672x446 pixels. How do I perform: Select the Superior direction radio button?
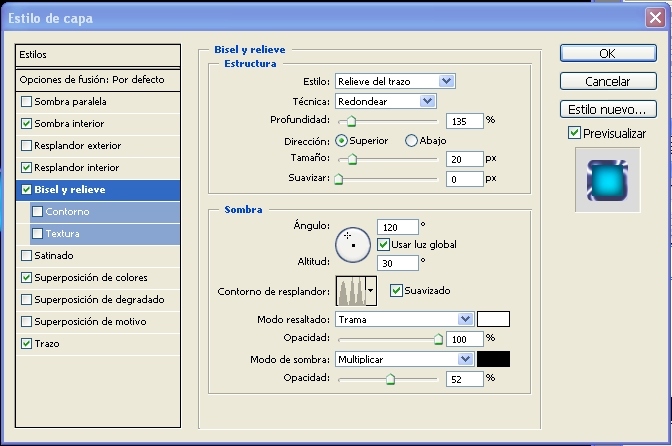pos(342,141)
